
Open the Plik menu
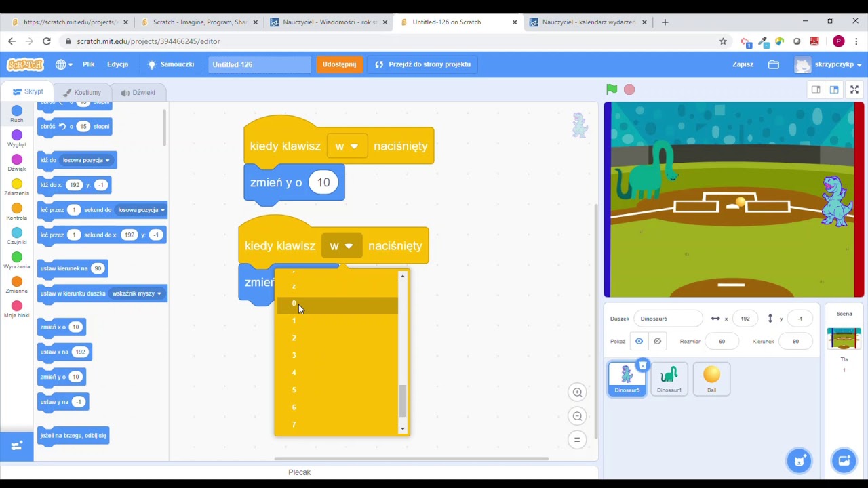click(89, 64)
